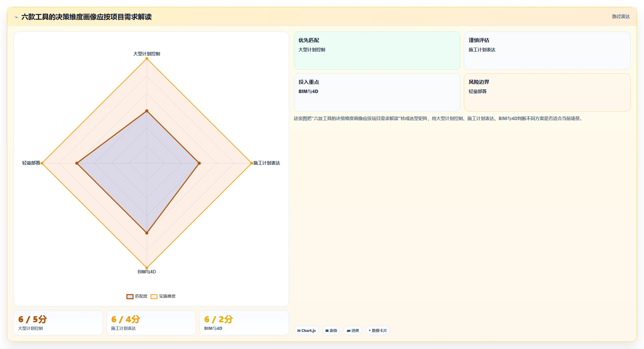Click the 表格 tag chip
This screenshot has width=644, height=349.
pyautogui.click(x=331, y=331)
